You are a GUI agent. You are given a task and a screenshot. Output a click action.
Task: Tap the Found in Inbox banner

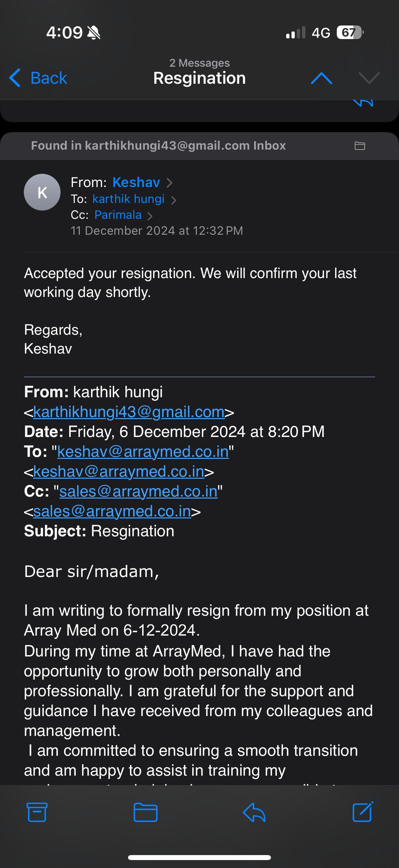tap(158, 146)
